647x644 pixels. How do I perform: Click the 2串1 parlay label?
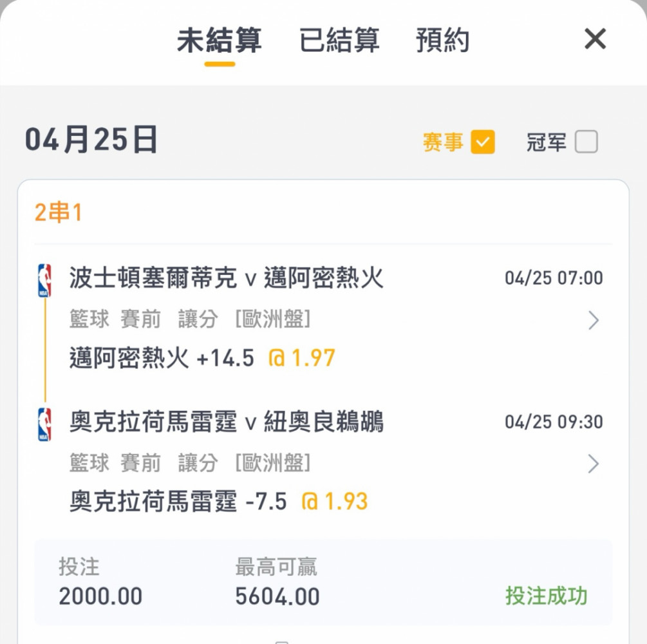click(59, 212)
